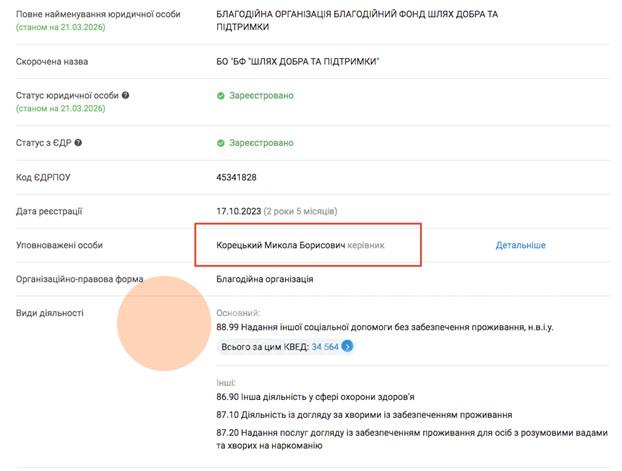Click registration date 17.10.2023
The width and height of the screenshot is (622, 471).
pyautogui.click(x=237, y=211)
